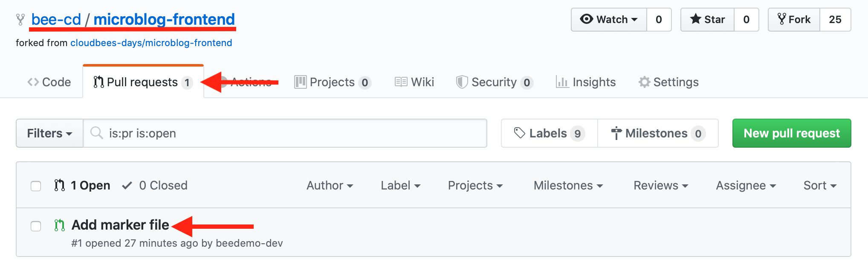Open the Sort dropdown menu
Viewport: 868px width, 274px height.
point(820,185)
